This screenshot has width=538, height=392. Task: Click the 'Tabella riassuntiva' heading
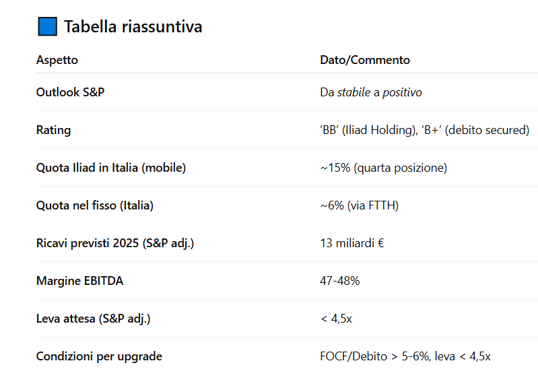click(x=133, y=27)
